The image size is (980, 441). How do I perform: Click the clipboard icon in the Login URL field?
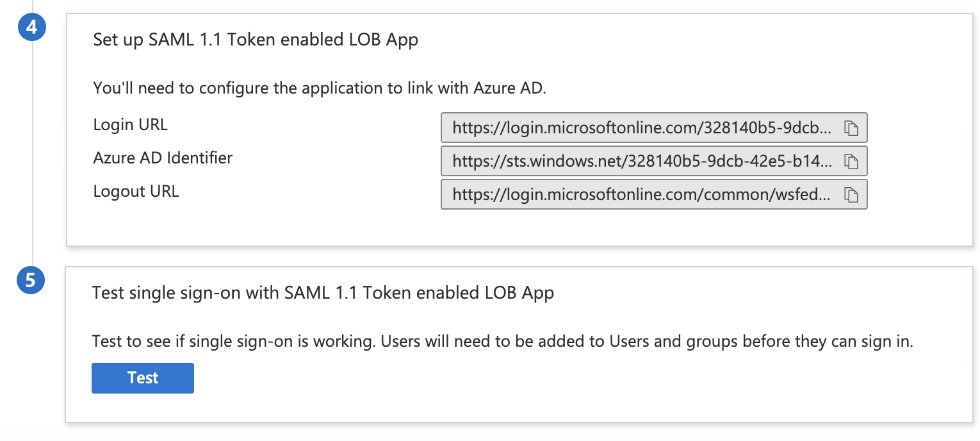point(852,127)
